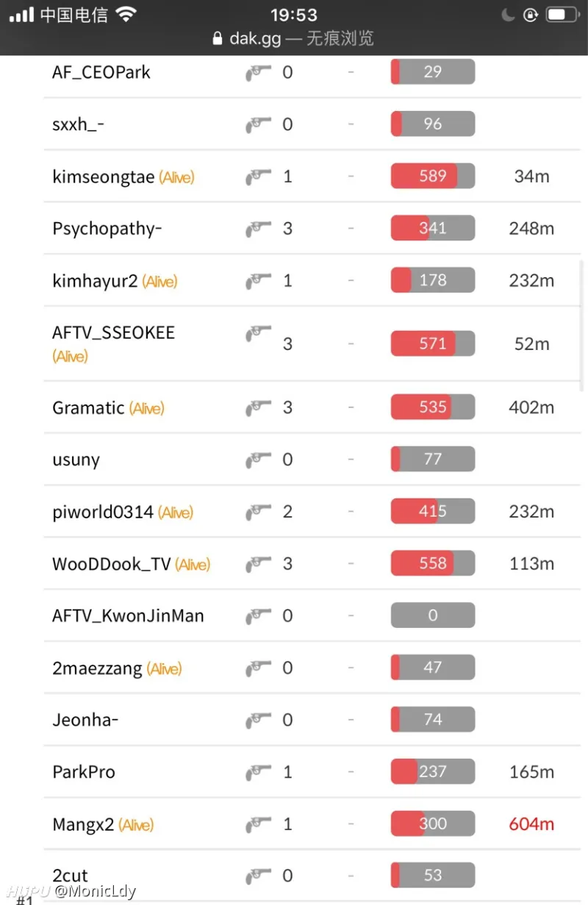Click the gun icon beside AF_CEOPark
588x905 pixels.
coord(258,72)
